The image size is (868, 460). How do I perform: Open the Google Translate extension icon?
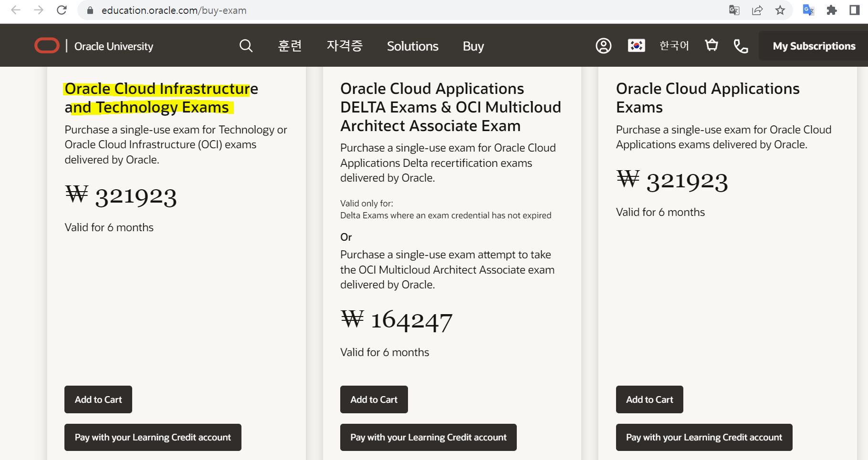click(808, 10)
